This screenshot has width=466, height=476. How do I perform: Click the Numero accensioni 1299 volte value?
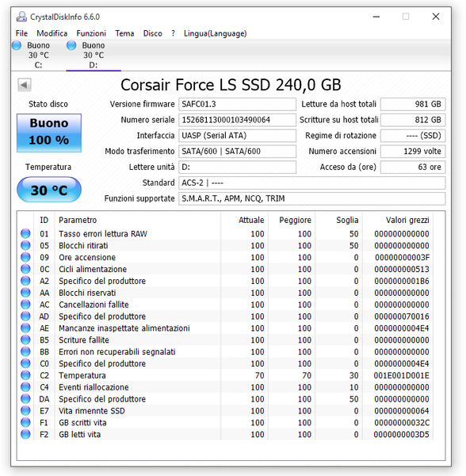(x=413, y=152)
